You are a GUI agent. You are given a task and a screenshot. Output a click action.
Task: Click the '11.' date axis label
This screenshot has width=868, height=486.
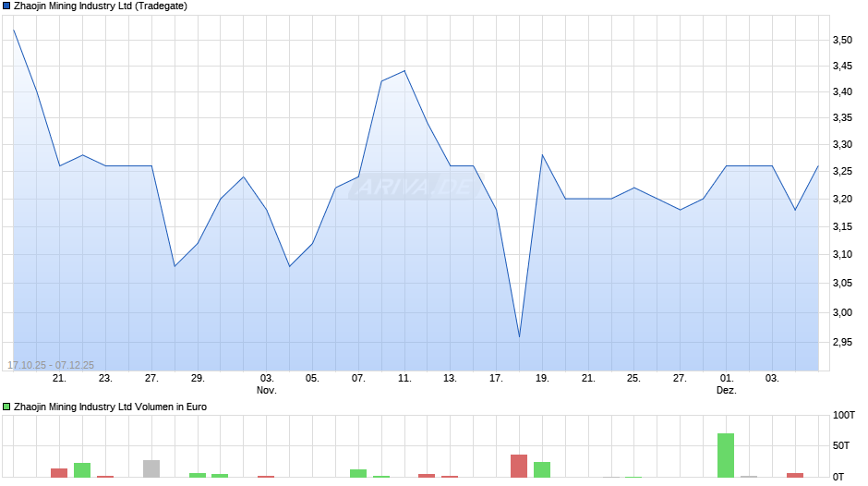404,379
